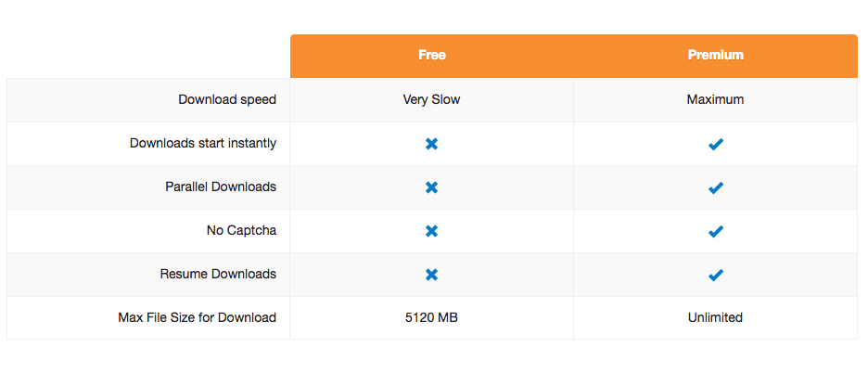Click the Unlimited file size value
Screen dimensions: 868x386
[715, 318]
